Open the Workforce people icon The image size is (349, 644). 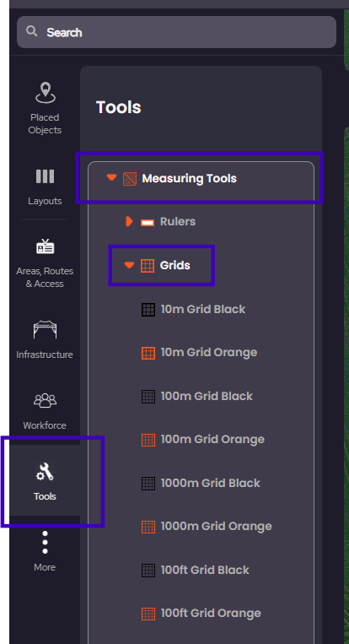(x=45, y=400)
